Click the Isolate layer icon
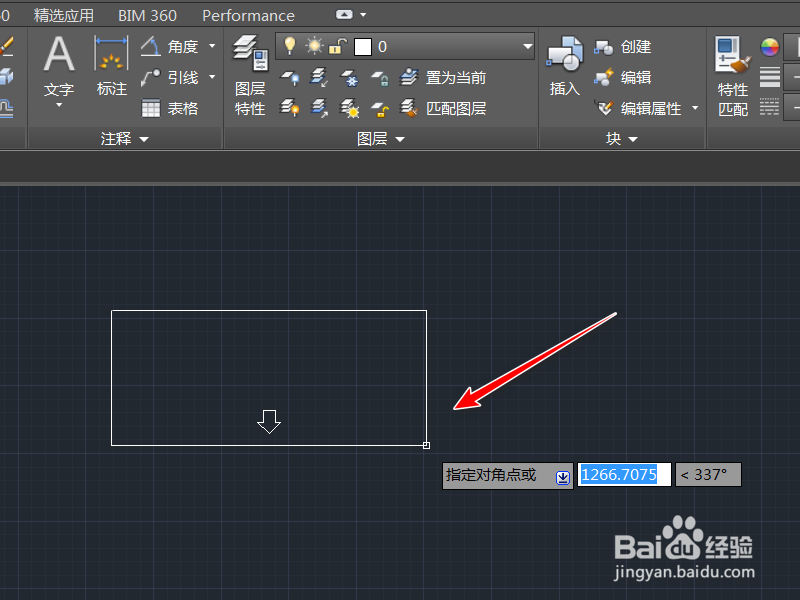 coord(319,78)
